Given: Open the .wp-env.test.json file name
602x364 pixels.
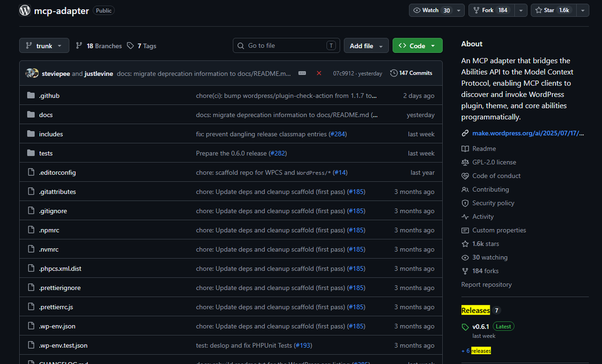Looking at the screenshot, I should [63, 345].
